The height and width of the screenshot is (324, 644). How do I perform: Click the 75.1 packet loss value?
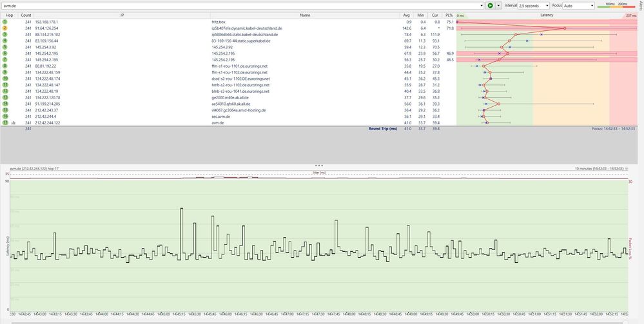point(450,22)
